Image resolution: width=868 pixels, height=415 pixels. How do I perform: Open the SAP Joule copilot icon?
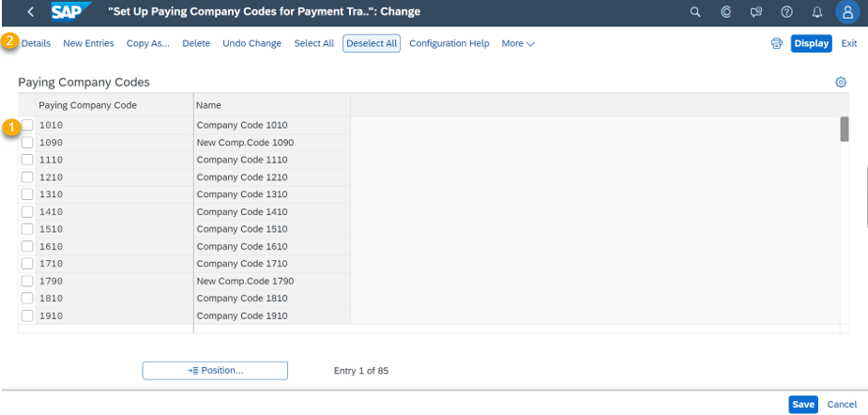pos(726,12)
